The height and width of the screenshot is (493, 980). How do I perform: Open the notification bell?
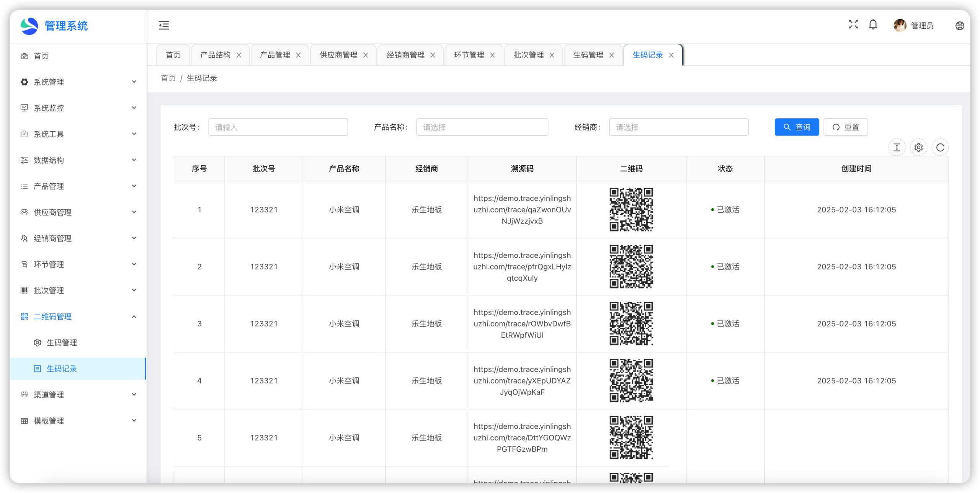(873, 24)
